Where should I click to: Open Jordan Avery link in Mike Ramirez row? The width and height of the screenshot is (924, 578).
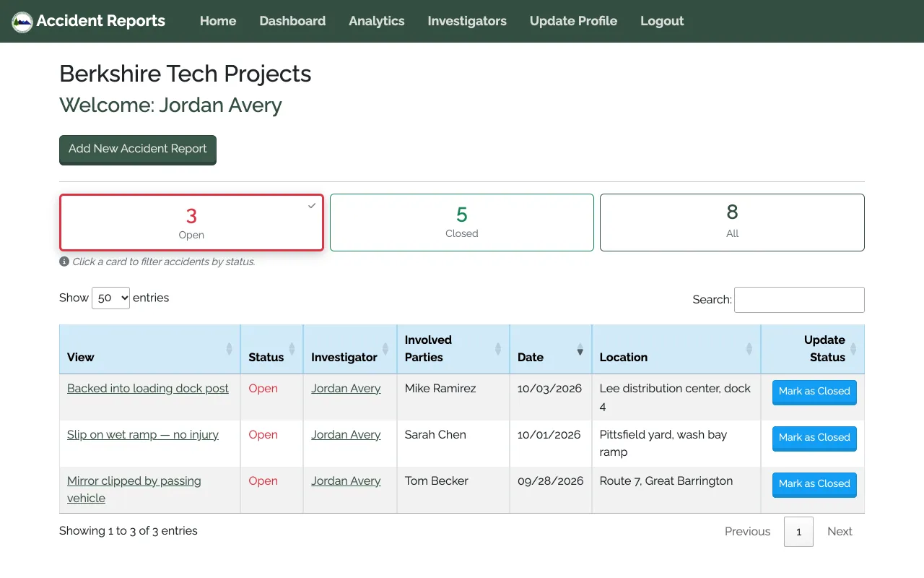(346, 388)
